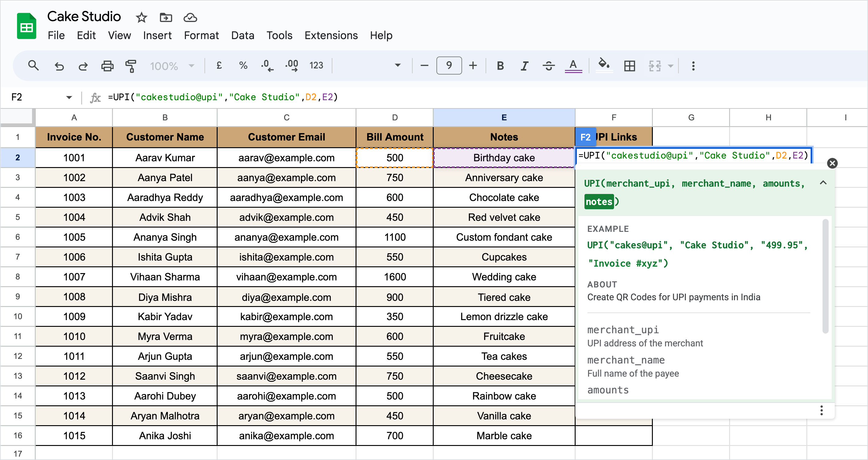Open the Google Sheets home icon
The image size is (868, 460).
pyautogui.click(x=26, y=26)
